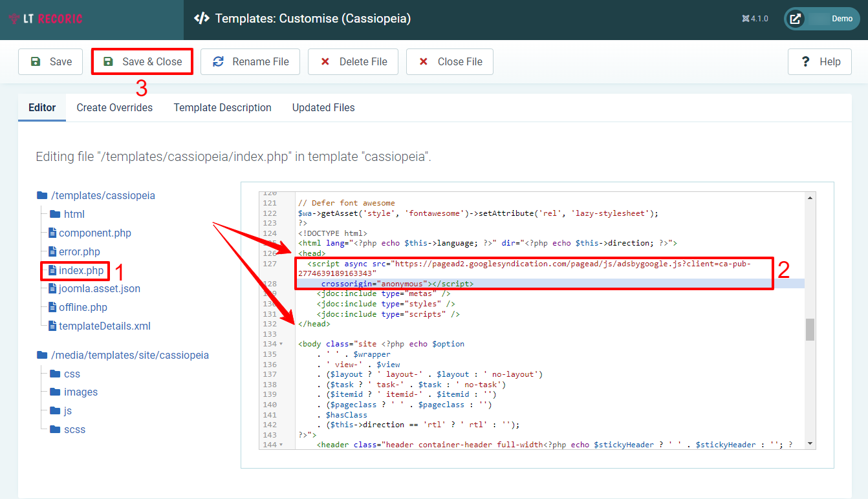
Task: Click the folder icon next to html
Action: pos(55,214)
